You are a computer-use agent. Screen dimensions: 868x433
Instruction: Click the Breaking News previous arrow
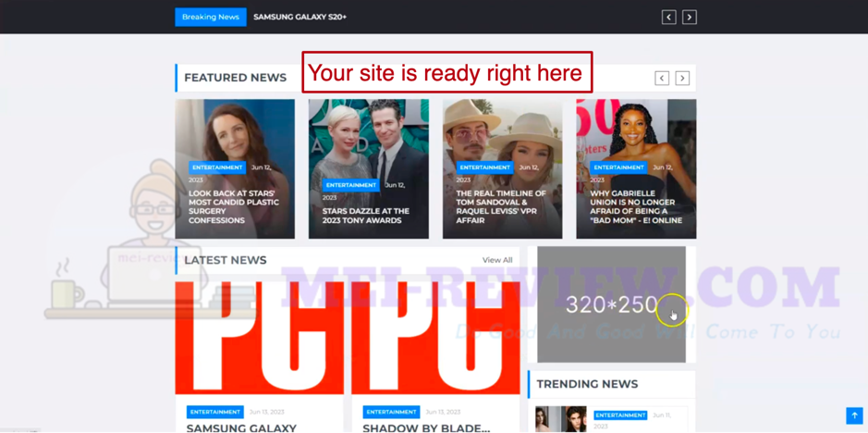[x=668, y=18]
